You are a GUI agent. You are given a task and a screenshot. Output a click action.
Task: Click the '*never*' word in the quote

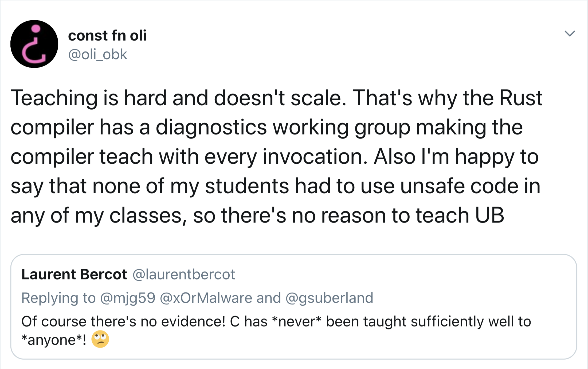click(x=296, y=321)
